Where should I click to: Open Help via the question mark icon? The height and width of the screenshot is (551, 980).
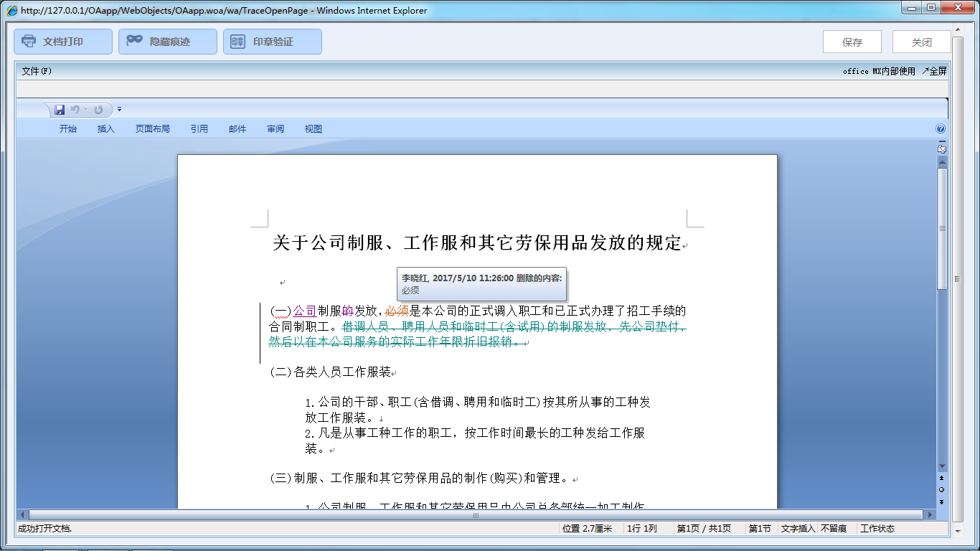[940, 128]
